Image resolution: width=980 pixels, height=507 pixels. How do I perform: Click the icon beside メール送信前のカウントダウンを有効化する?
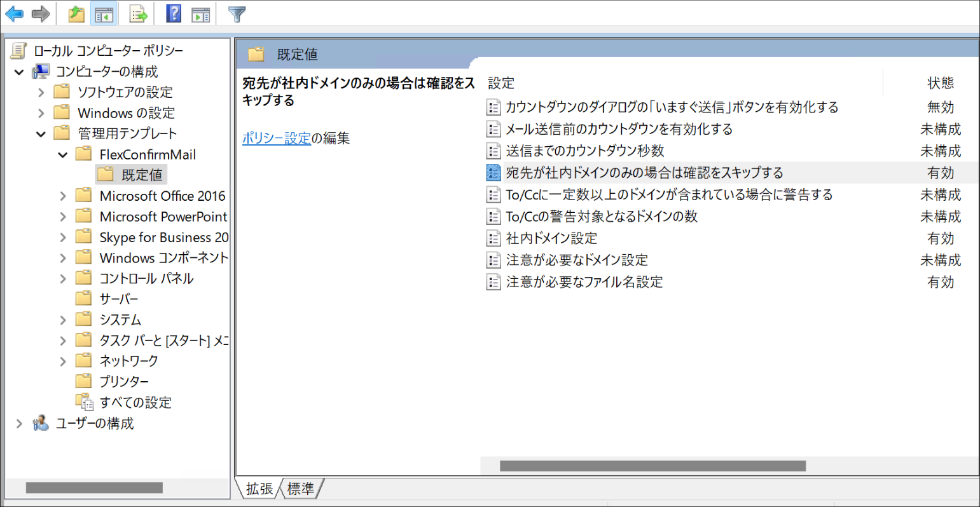point(493,129)
